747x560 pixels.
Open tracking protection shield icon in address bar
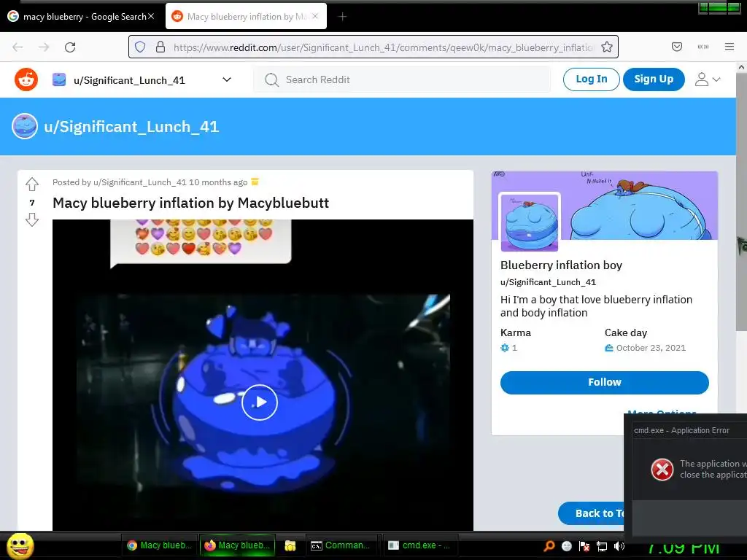point(140,47)
